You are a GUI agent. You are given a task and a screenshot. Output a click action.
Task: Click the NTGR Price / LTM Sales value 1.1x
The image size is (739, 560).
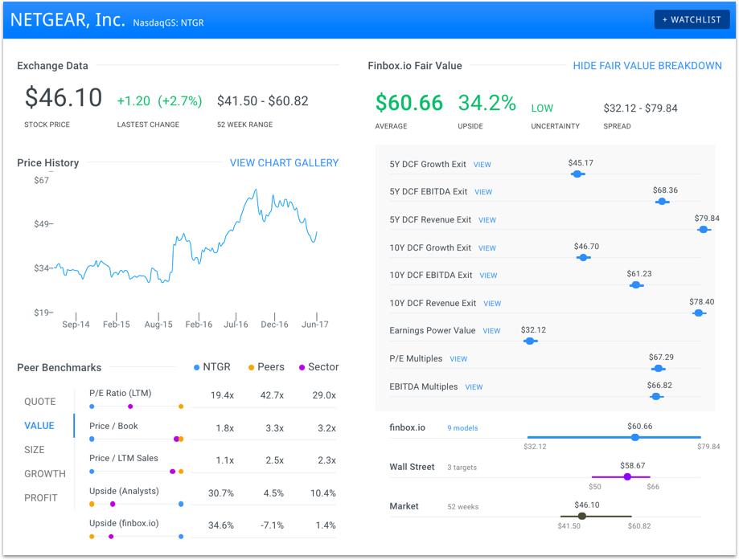[225, 460]
